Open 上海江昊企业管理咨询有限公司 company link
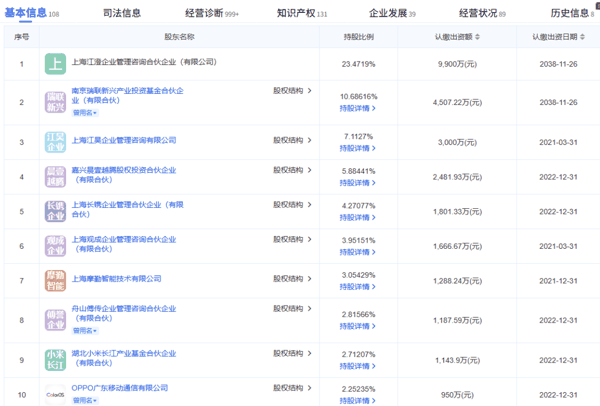 point(124,141)
